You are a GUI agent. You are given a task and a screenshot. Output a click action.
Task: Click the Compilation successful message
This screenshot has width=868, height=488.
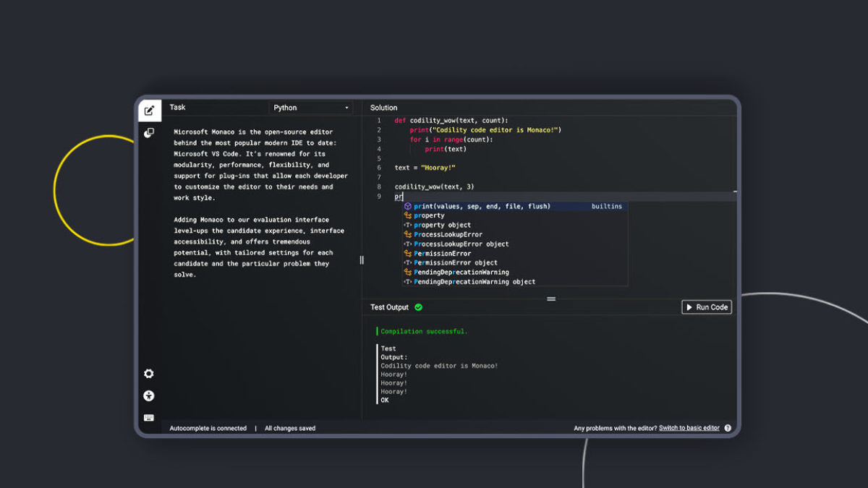pyautogui.click(x=424, y=331)
